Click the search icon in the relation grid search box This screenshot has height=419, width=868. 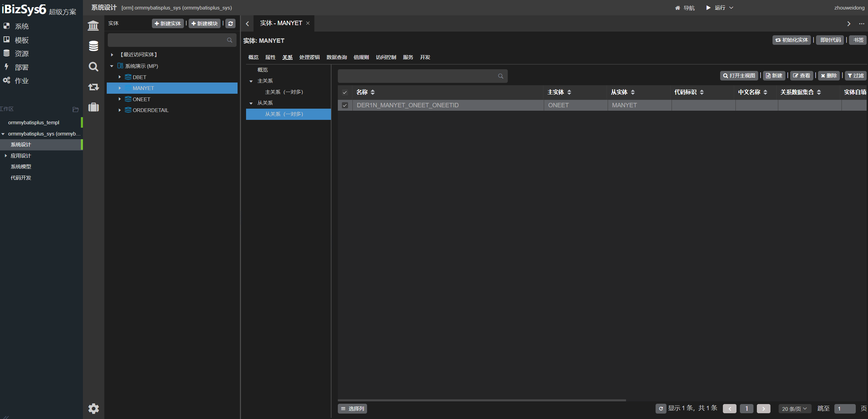(x=501, y=76)
